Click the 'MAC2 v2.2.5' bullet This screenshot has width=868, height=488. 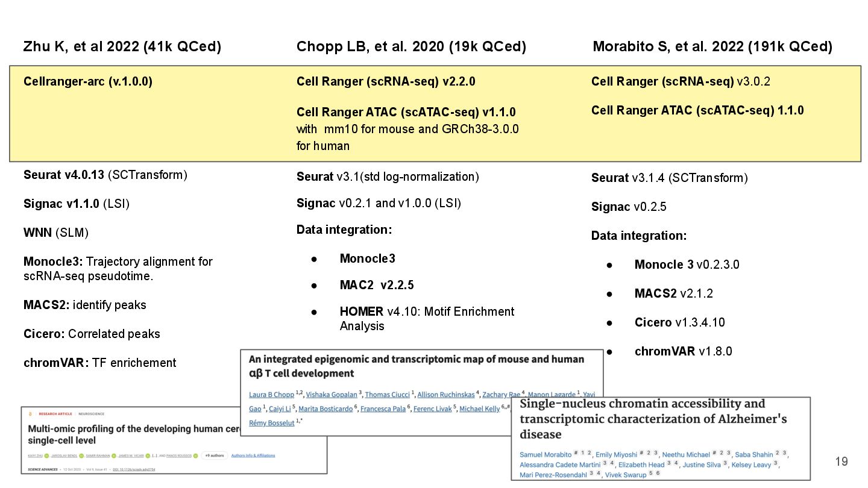(377, 285)
